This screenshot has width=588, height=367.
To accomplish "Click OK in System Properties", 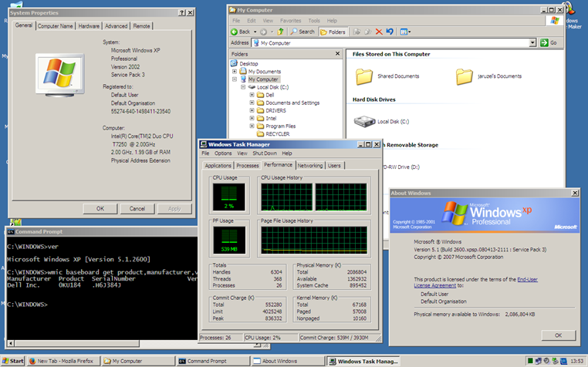I will pos(100,208).
